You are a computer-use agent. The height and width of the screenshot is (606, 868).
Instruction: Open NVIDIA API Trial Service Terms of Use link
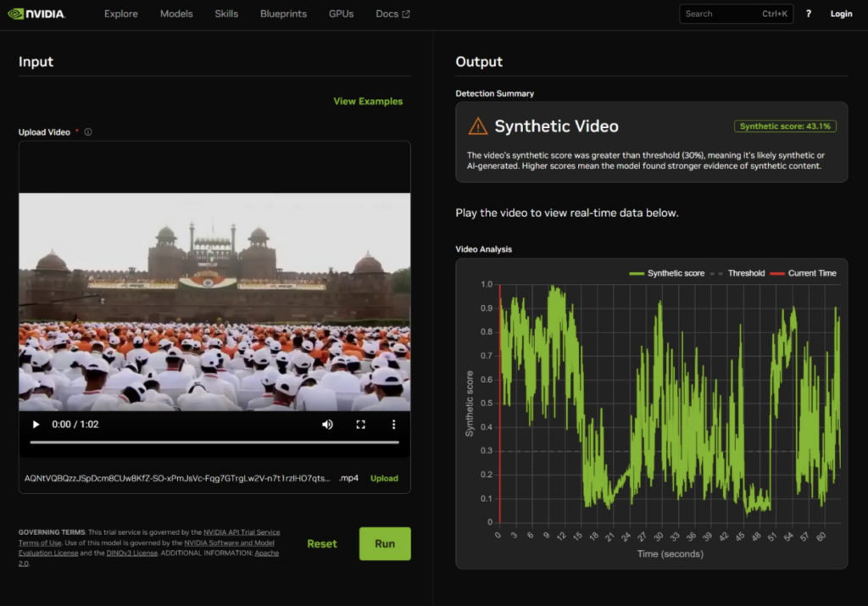click(242, 532)
